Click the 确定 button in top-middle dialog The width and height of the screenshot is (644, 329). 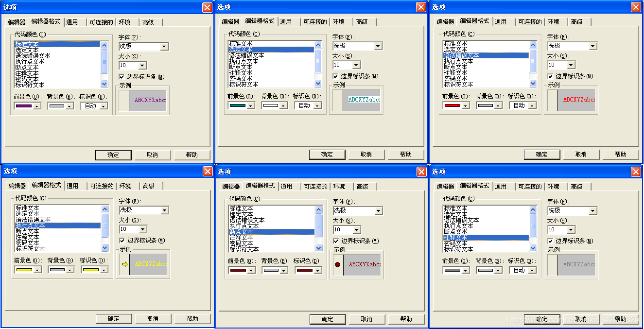click(327, 155)
